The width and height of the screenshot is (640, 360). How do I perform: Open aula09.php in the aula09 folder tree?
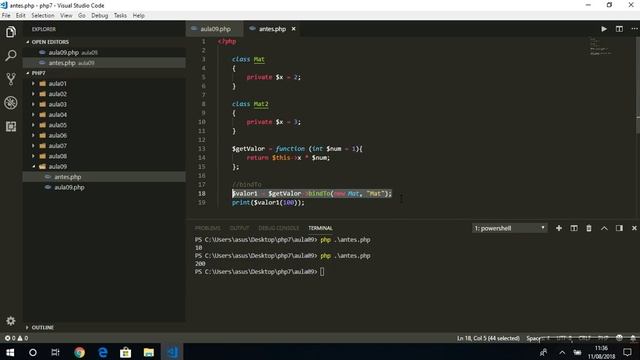69,187
